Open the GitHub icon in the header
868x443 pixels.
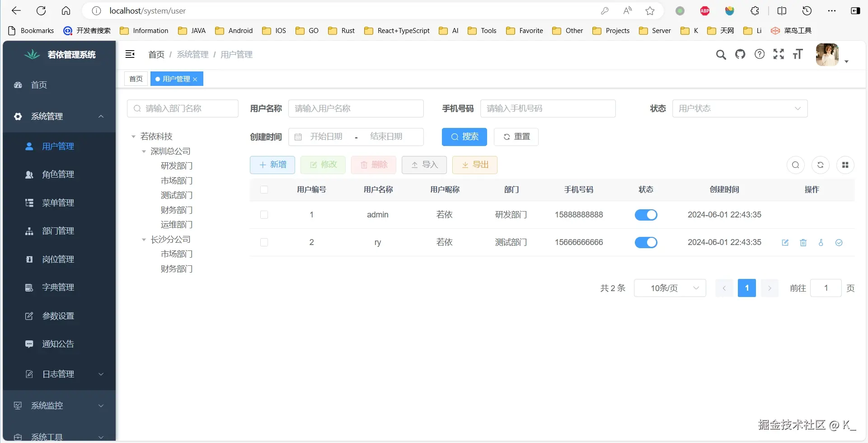(740, 54)
